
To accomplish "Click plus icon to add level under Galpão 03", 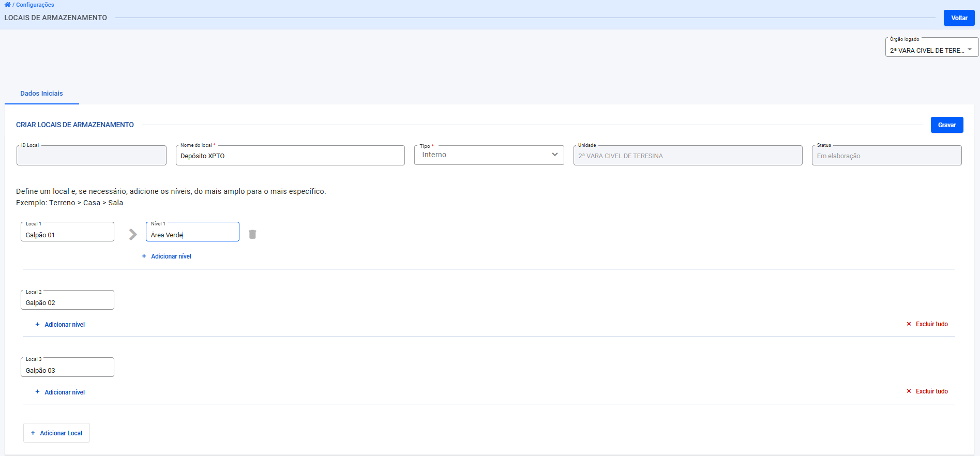I will 37,392.
